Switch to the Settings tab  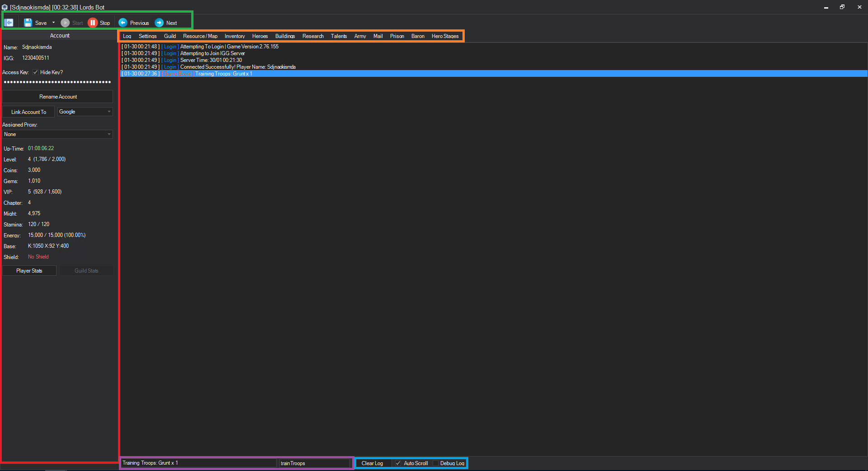coord(147,36)
